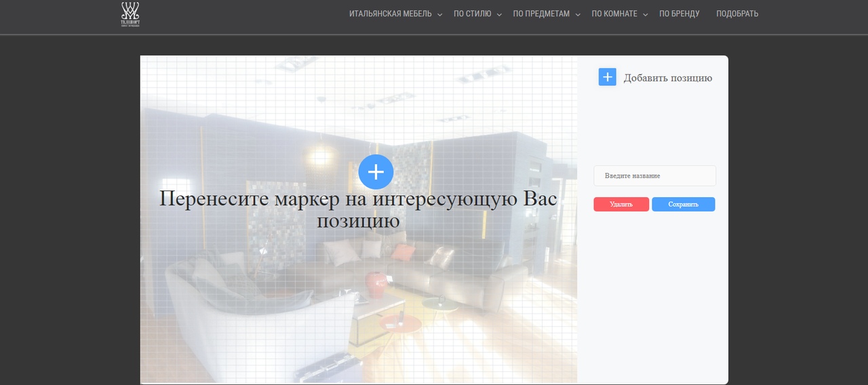Click the Подобрать navigation link
The image size is (868, 385).
point(737,14)
